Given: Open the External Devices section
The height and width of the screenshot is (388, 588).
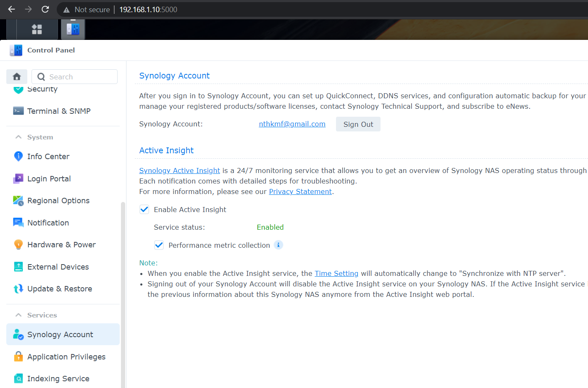Looking at the screenshot, I should pyautogui.click(x=58, y=267).
